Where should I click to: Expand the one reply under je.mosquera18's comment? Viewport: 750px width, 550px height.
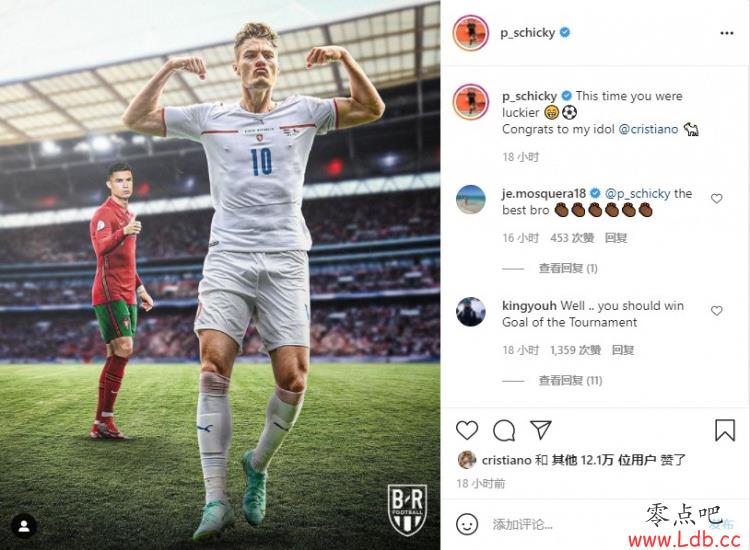568,268
